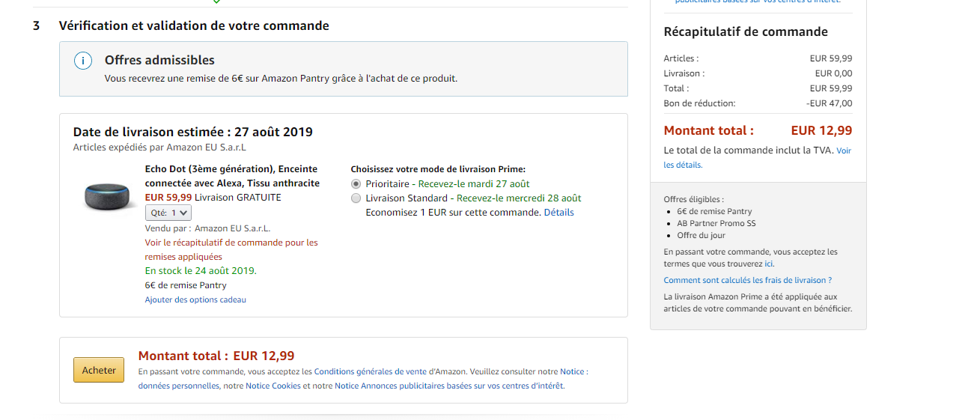980x420 pixels.
Task: Click the Détails link for standard delivery
Action: pyautogui.click(x=559, y=213)
